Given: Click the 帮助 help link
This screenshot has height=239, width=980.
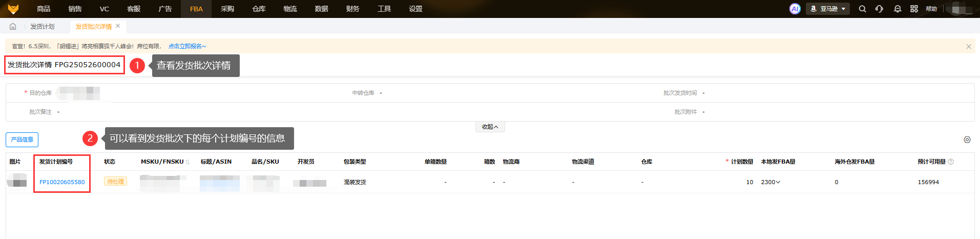Looking at the screenshot, I should click(x=931, y=9).
